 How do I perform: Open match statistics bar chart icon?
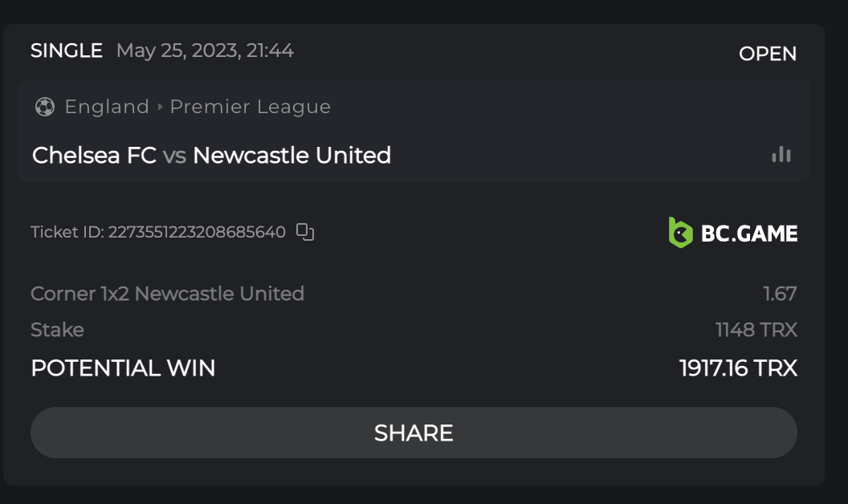coord(781,155)
